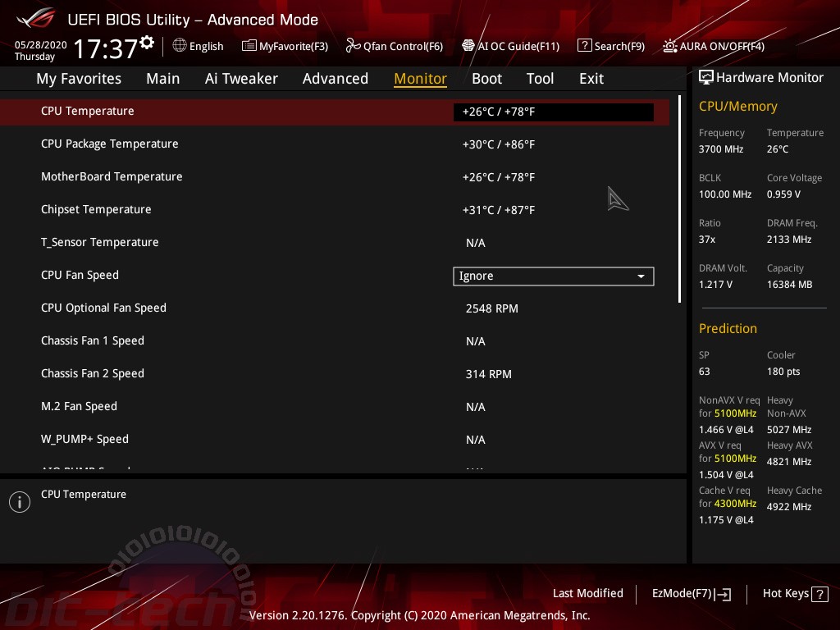Click the 3700 MHz frequency value
The width and height of the screenshot is (840, 630).
point(720,149)
